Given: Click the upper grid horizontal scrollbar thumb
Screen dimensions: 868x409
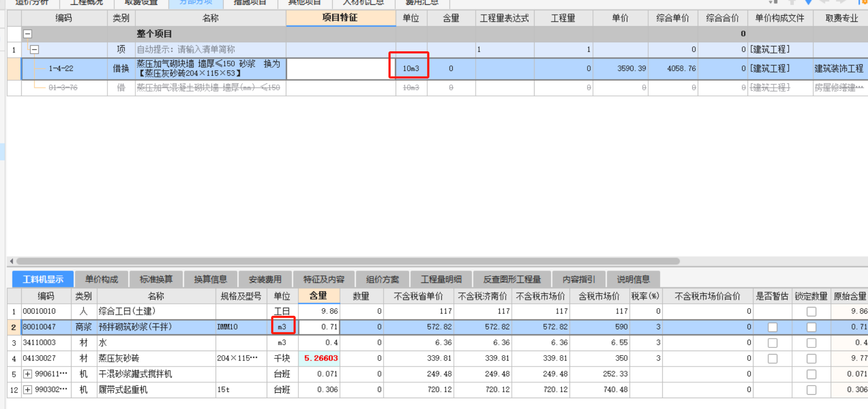Looking at the screenshot, I should 348,261.
